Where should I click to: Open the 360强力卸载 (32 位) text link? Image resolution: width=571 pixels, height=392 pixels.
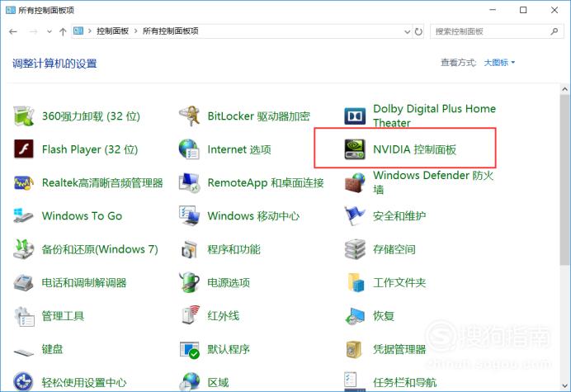tap(91, 116)
